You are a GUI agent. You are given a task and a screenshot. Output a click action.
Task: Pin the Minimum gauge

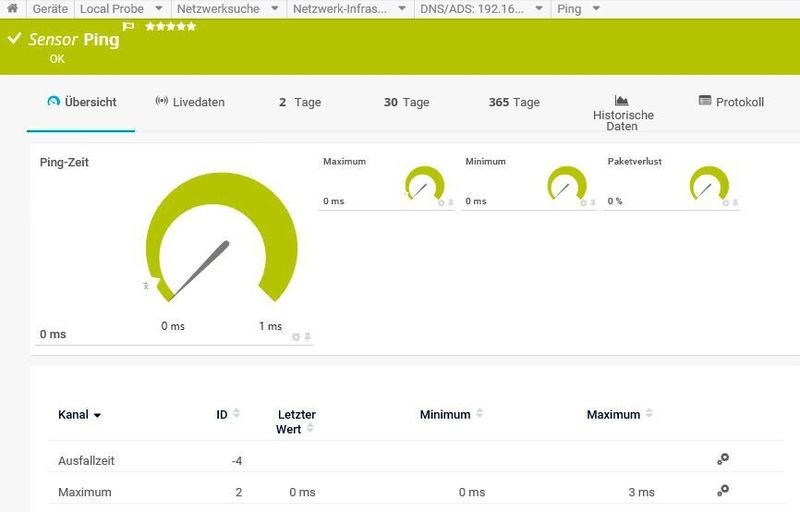[x=593, y=203]
